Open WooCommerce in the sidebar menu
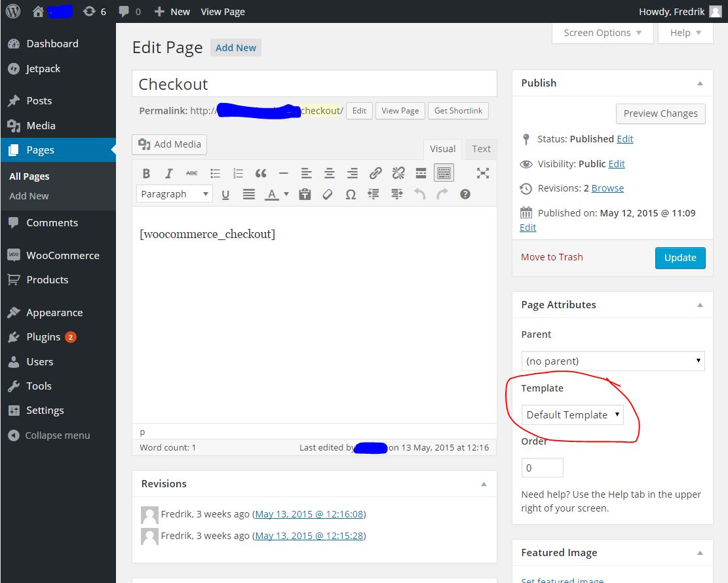This screenshot has width=728, height=583. tap(62, 255)
